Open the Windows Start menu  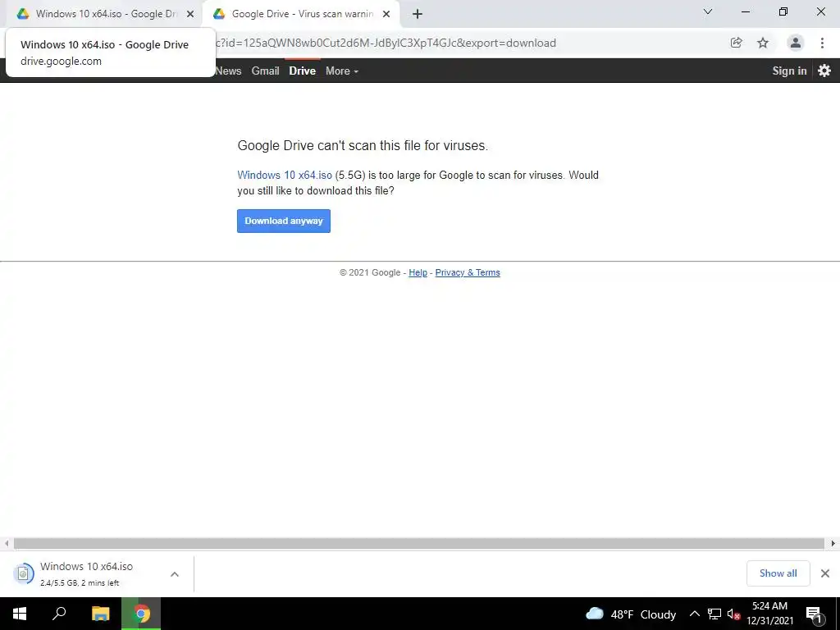(x=20, y=614)
